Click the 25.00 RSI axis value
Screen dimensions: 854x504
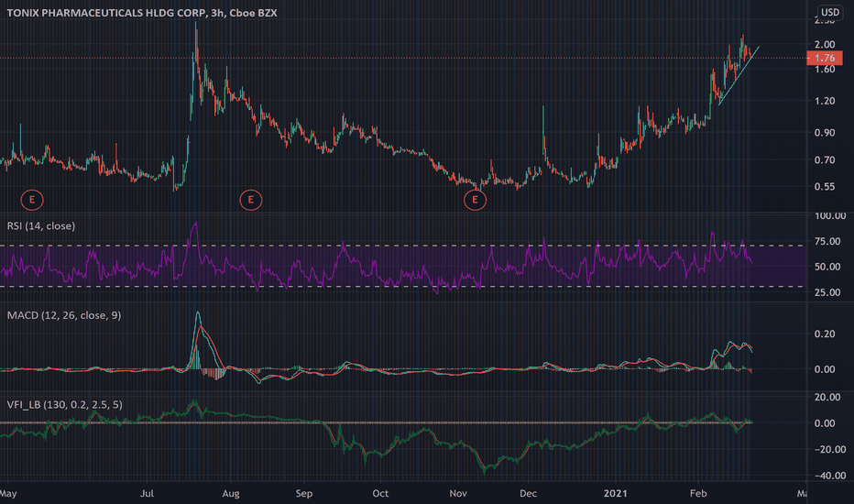(x=827, y=292)
